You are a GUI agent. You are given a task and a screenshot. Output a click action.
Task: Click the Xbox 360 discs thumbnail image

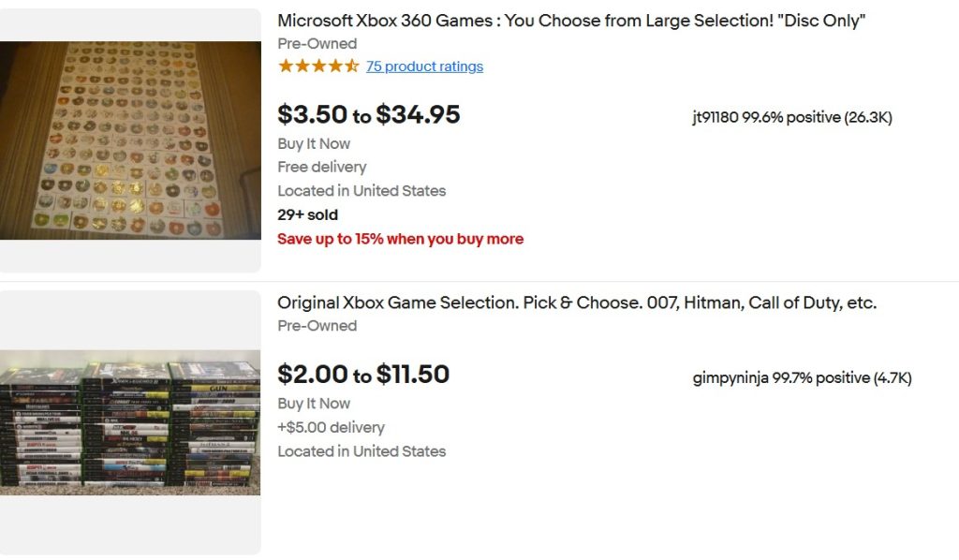(x=130, y=140)
